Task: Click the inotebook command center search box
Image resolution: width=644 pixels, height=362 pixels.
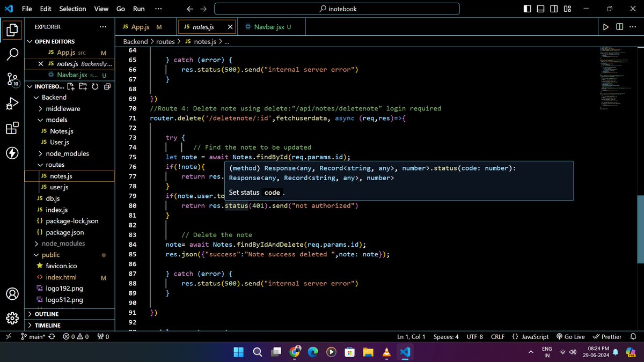Action: (x=337, y=9)
